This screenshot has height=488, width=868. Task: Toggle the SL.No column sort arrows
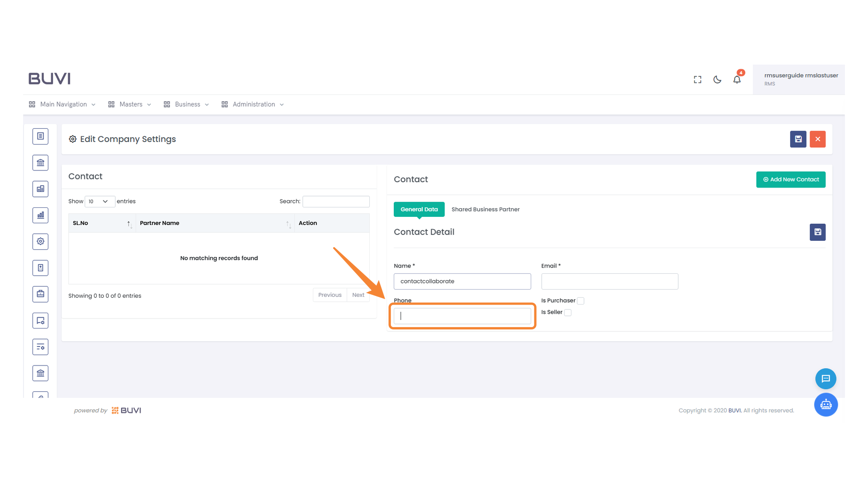tap(129, 223)
